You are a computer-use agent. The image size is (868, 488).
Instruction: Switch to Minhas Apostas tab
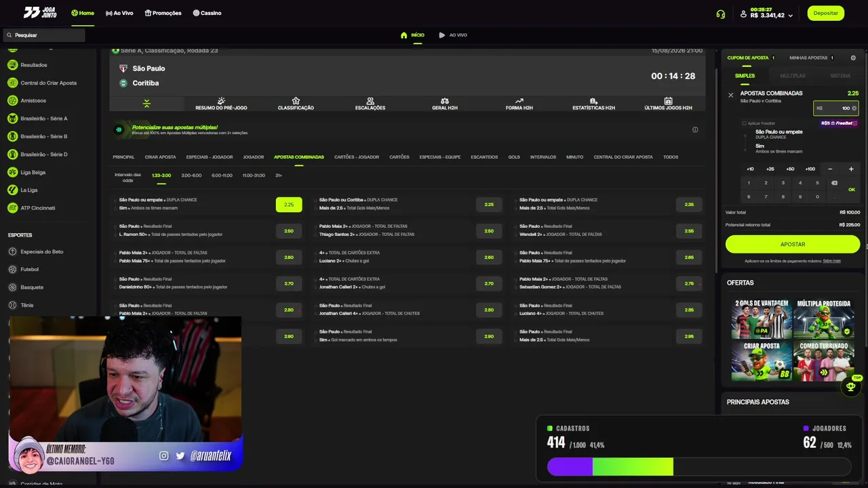[811, 58]
